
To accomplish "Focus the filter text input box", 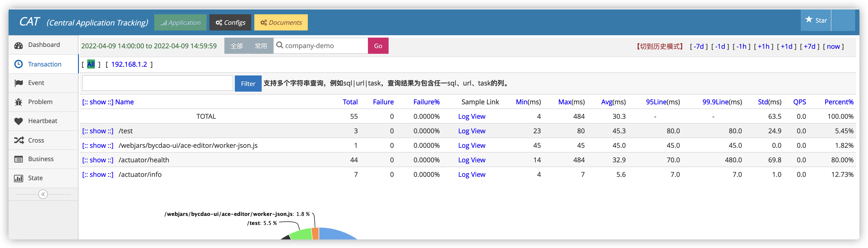I will 158,83.
